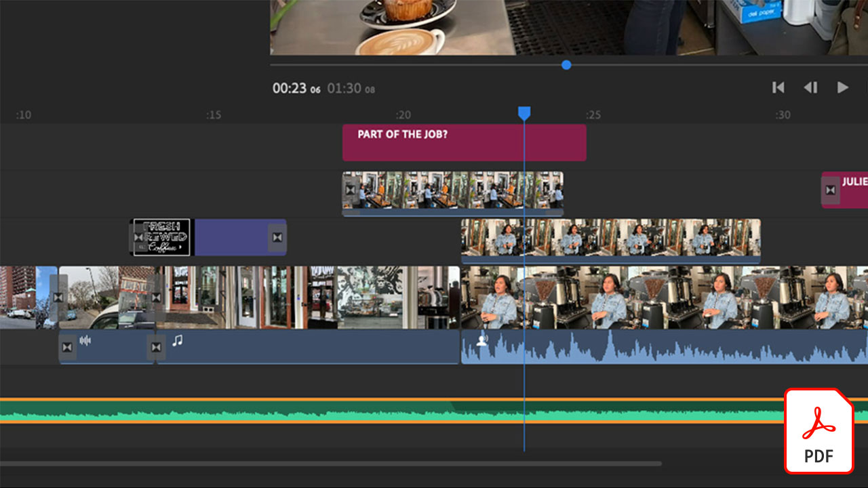Click the :30 mark on timeline ruler
This screenshot has width=868, height=488.
(x=783, y=115)
